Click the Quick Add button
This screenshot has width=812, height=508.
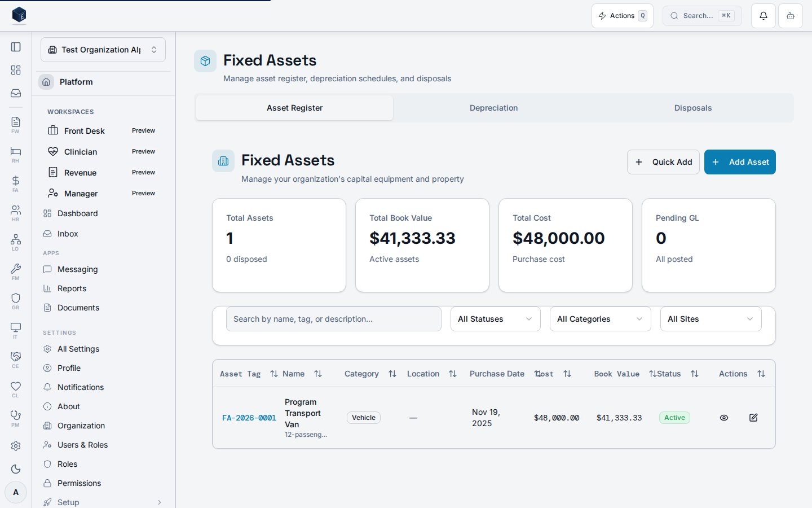click(663, 162)
